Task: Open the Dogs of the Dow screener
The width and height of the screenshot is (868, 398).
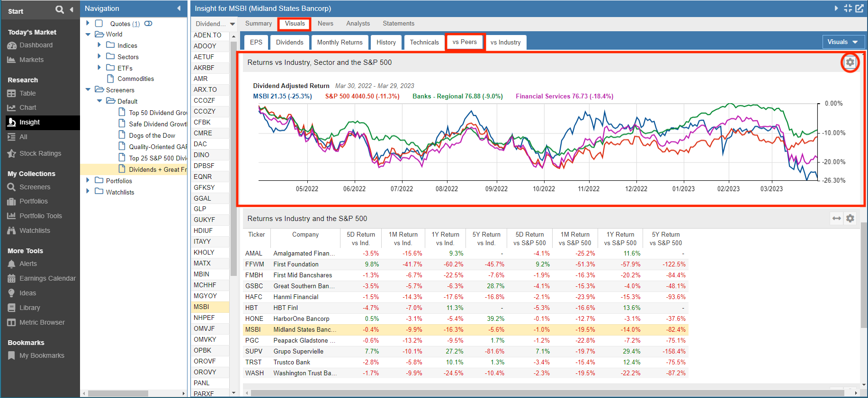Action: coord(152,135)
